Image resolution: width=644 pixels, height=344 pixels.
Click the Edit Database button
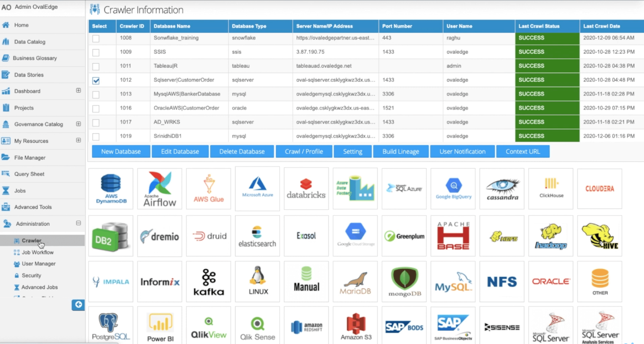(x=180, y=152)
